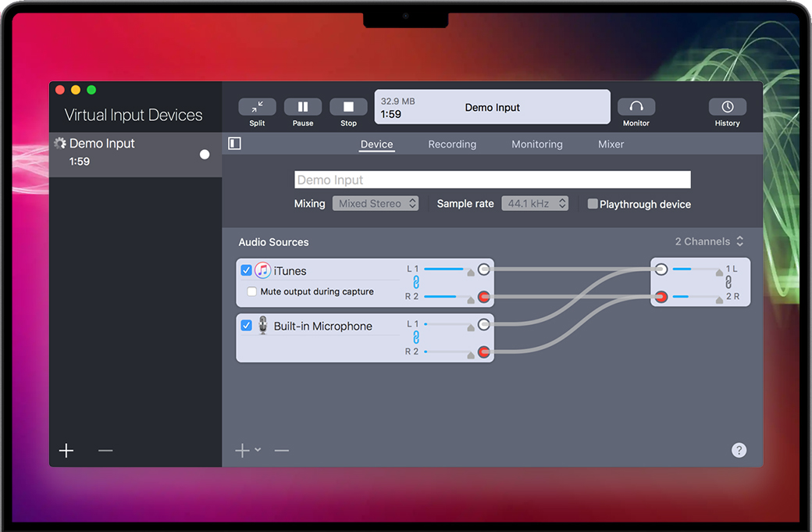The height and width of the screenshot is (532, 812).
Task: Click the iTunes channel link icon
Action: [416, 282]
